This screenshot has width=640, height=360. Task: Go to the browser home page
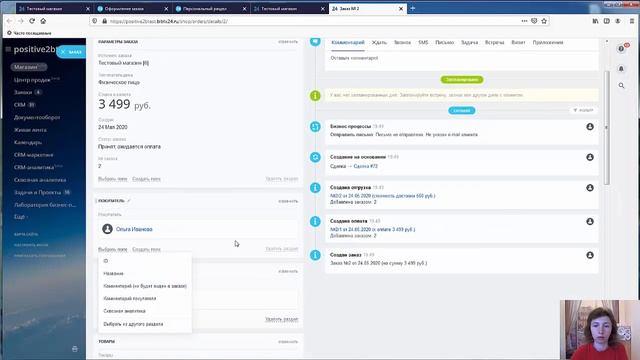tap(43, 21)
